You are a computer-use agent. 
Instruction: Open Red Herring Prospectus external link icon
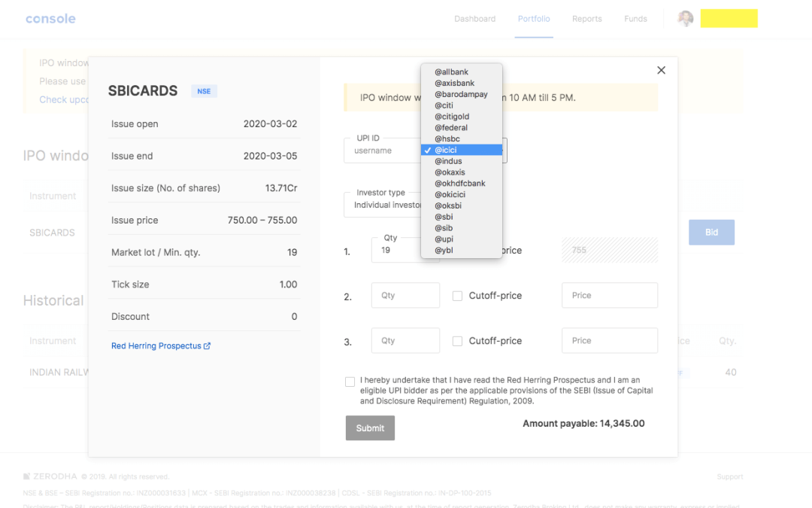coord(208,345)
